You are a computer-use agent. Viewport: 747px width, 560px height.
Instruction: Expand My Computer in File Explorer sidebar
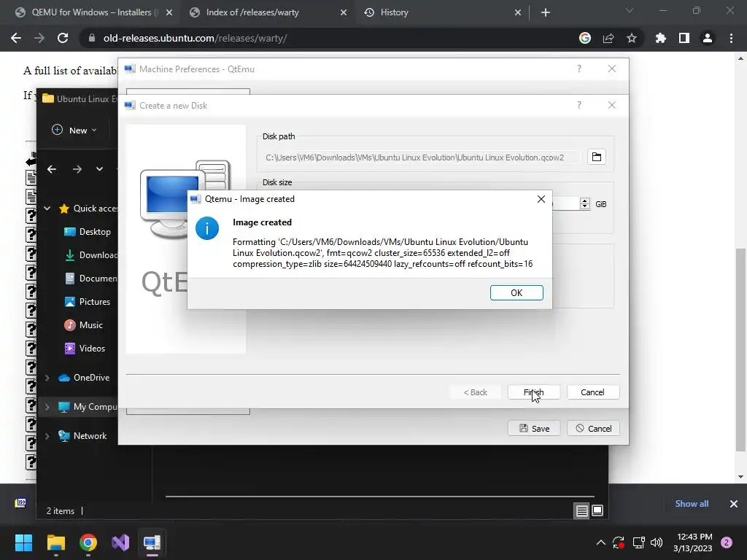click(x=47, y=407)
